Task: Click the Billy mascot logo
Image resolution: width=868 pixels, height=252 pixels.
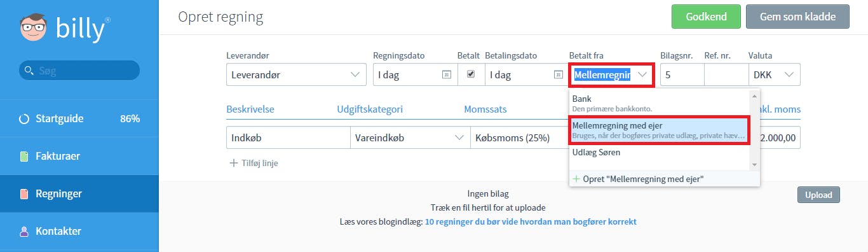Action: (33, 28)
